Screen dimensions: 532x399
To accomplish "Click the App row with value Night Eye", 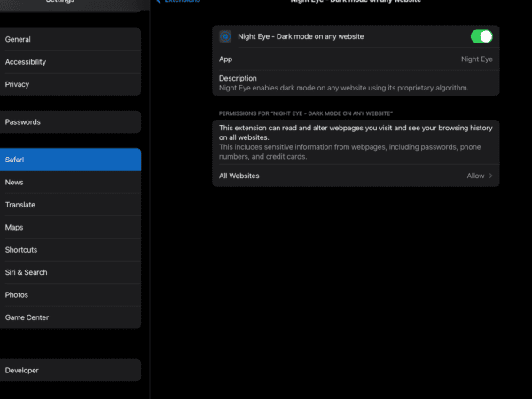I will click(356, 59).
